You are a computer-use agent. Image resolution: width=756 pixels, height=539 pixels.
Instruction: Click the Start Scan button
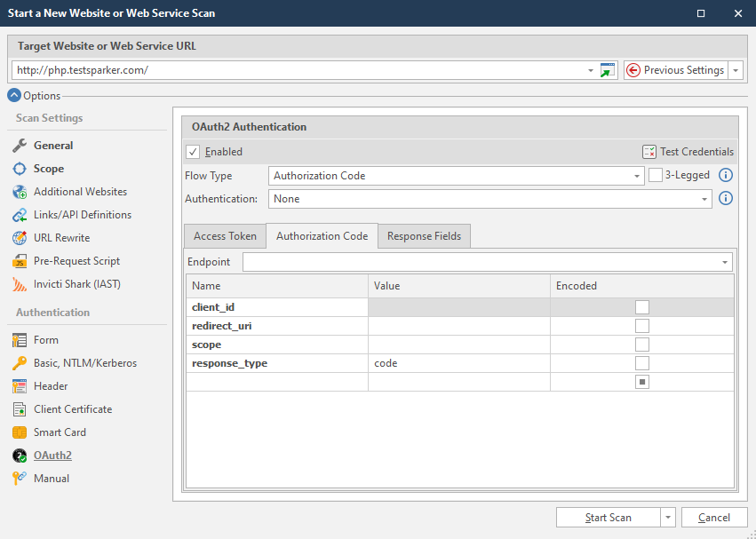click(608, 518)
